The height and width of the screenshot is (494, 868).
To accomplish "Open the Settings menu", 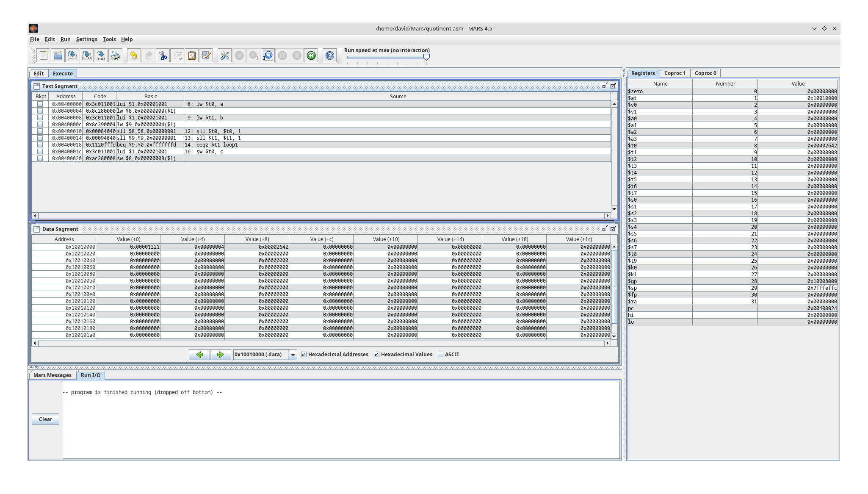I will [86, 39].
